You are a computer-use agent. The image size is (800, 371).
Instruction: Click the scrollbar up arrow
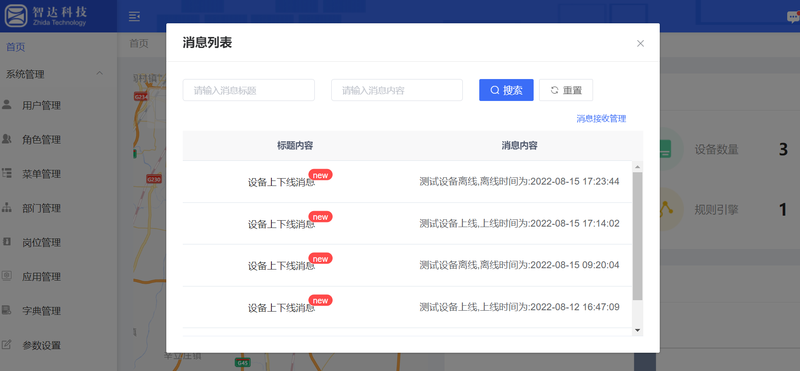pyautogui.click(x=637, y=167)
